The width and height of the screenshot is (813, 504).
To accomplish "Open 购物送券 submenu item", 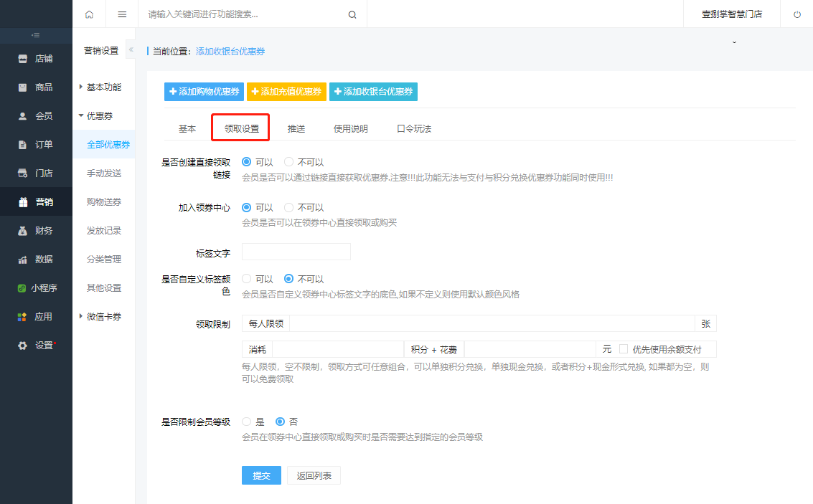I will pos(104,201).
